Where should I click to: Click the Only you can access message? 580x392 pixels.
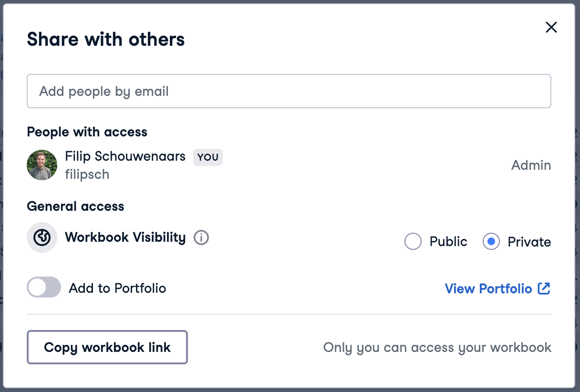point(437,347)
